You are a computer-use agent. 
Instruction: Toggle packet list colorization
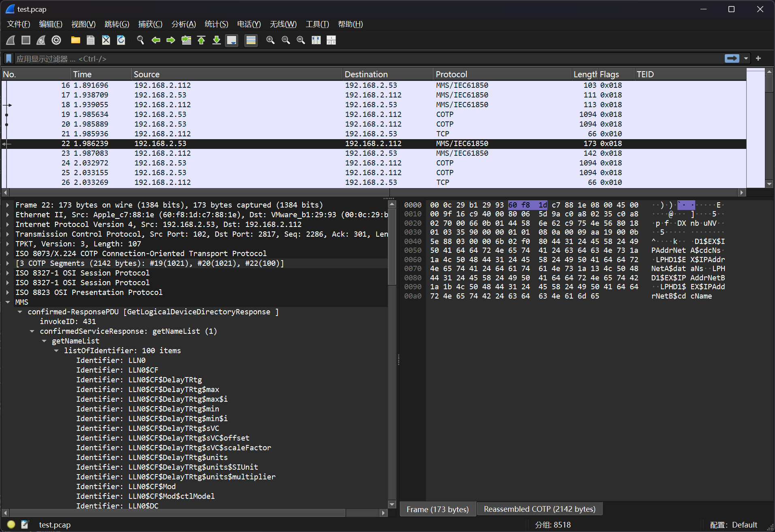coord(251,40)
